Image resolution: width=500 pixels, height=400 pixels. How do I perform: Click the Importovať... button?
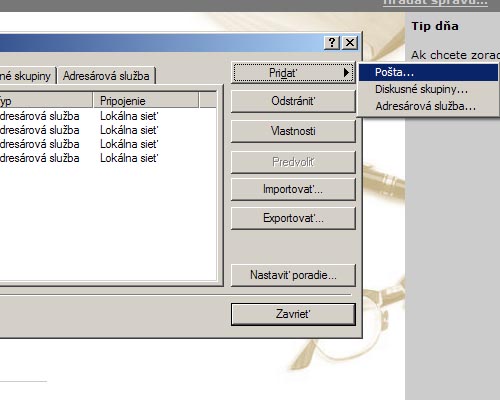click(293, 189)
